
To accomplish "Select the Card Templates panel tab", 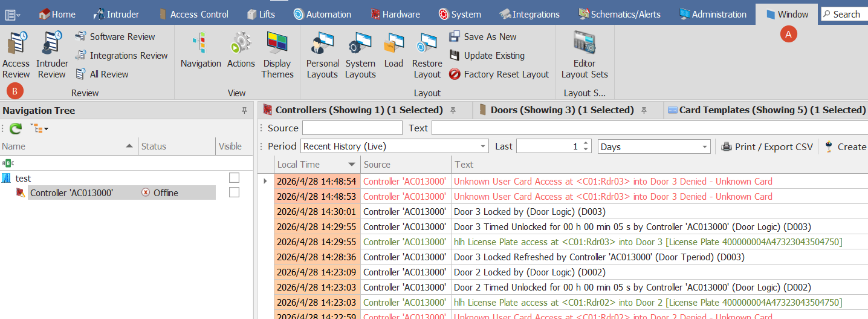I will click(x=768, y=110).
